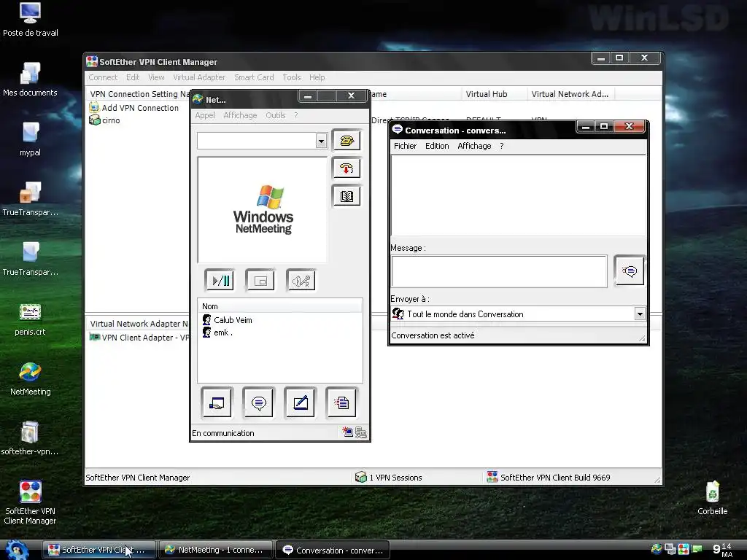
Task: Open Virtual Adapter menu in SoftEther
Action: coord(199,77)
